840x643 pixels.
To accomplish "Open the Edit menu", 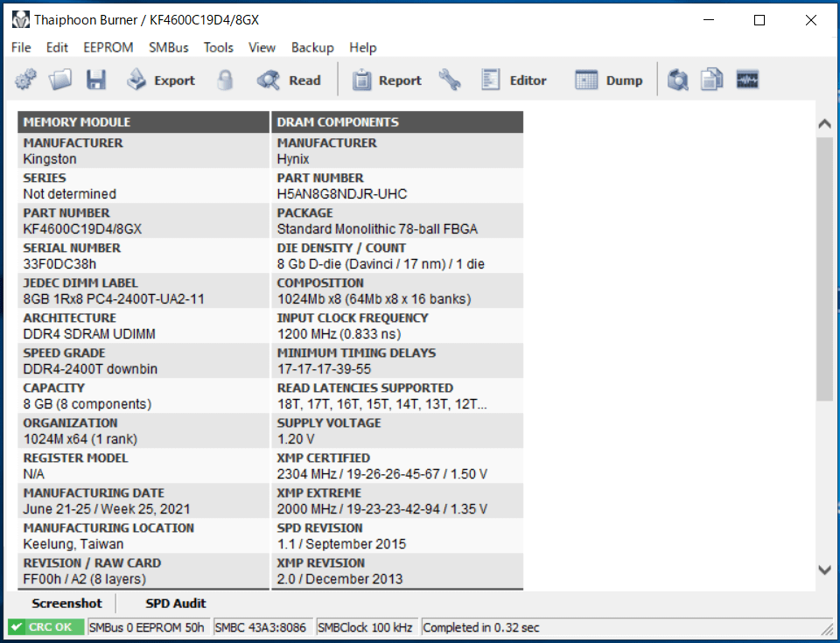I will click(x=57, y=48).
